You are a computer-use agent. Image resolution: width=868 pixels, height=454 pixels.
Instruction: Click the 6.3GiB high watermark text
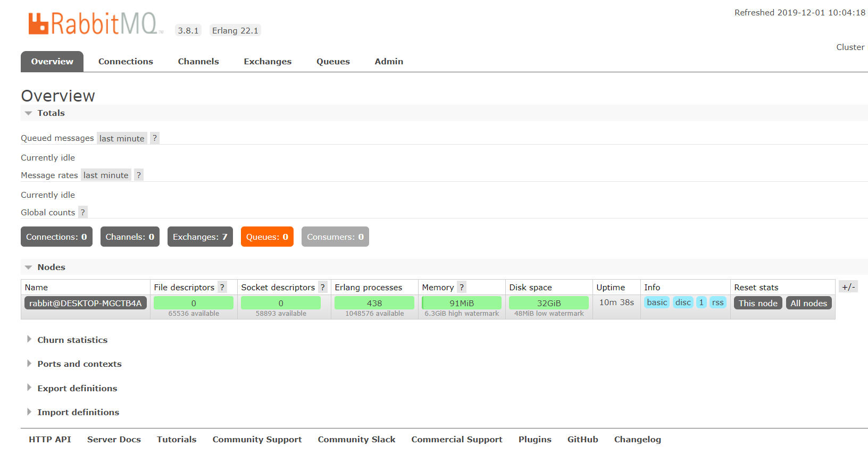tap(462, 314)
